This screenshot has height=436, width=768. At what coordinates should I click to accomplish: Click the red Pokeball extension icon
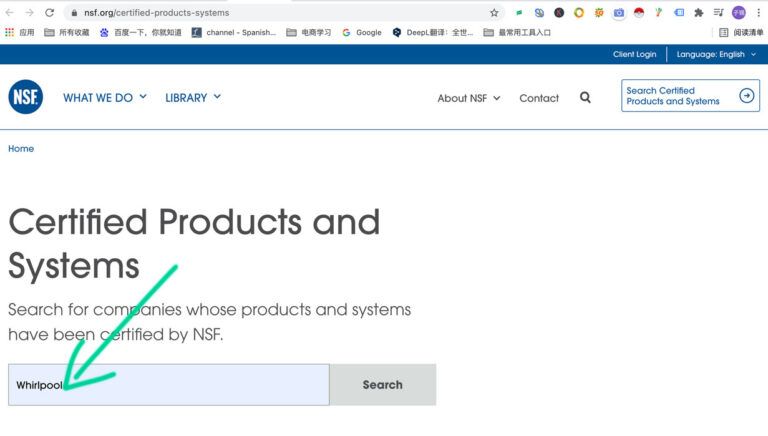pos(639,13)
